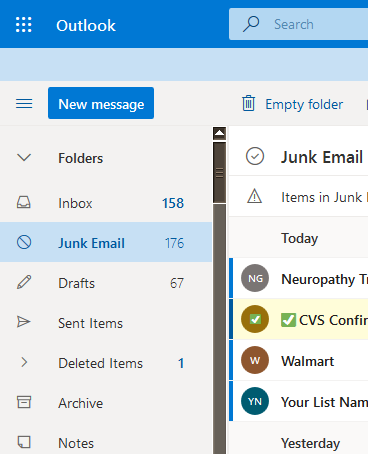Viewport: 368px width, 454px height.
Task: Select the W Walmart avatar
Action: pyautogui.click(x=255, y=360)
